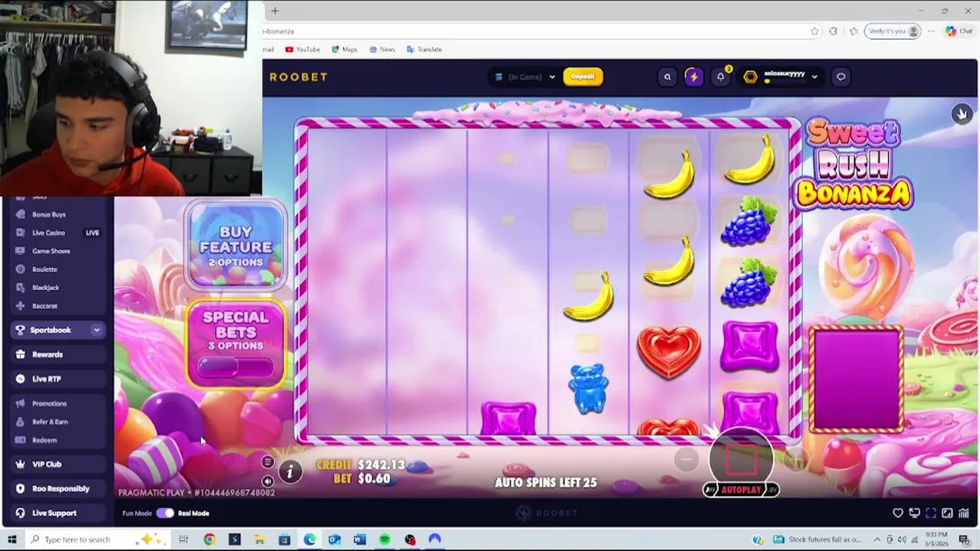The height and width of the screenshot is (551, 980).
Task: Decrease the bet with minus button
Action: pyautogui.click(x=687, y=458)
